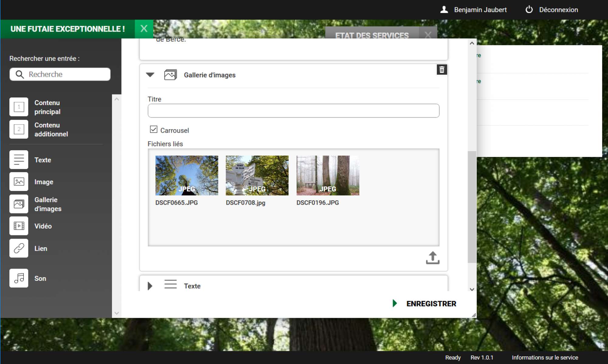The width and height of the screenshot is (608, 364).
Task: Switch to Contenu additionnel
Action: [x=19, y=129]
